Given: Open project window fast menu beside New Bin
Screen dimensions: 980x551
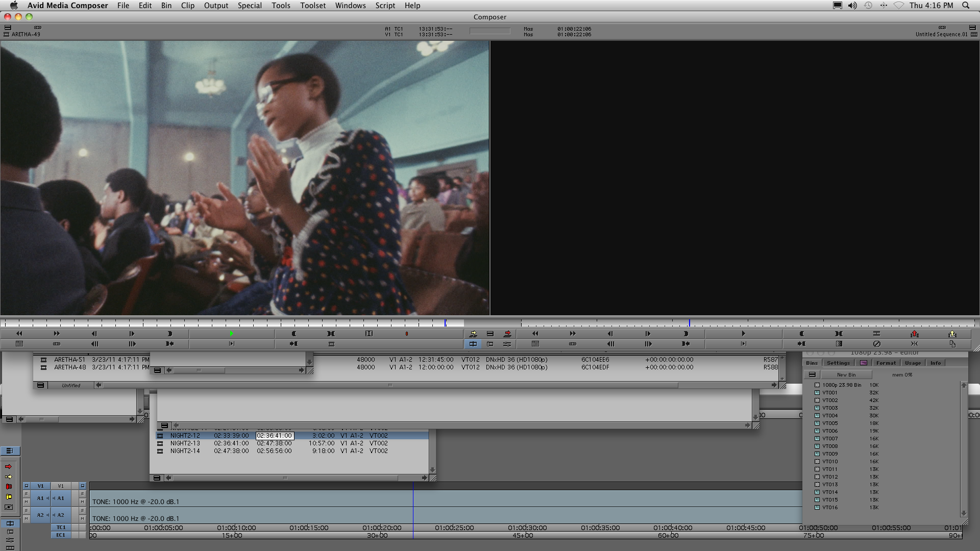Looking at the screenshot, I should (x=812, y=375).
